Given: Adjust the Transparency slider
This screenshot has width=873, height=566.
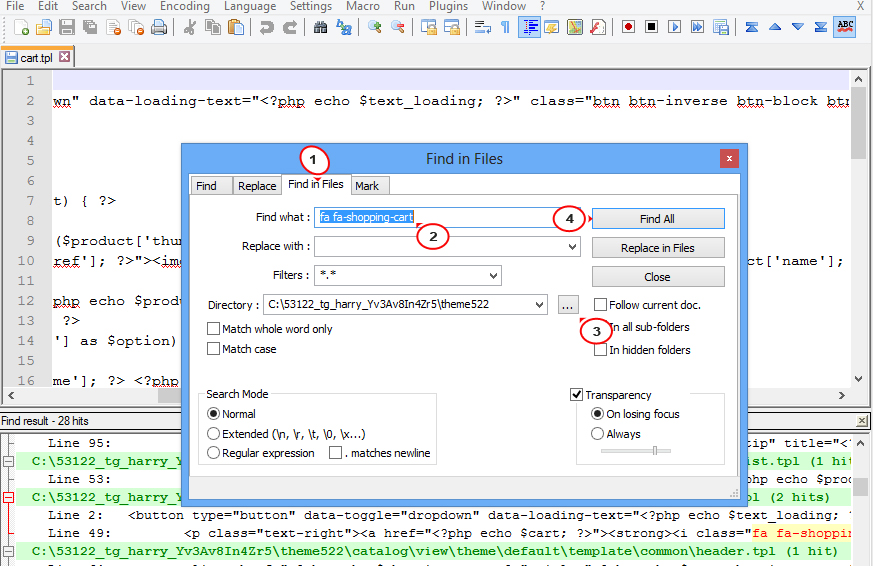Looking at the screenshot, I should click(655, 451).
